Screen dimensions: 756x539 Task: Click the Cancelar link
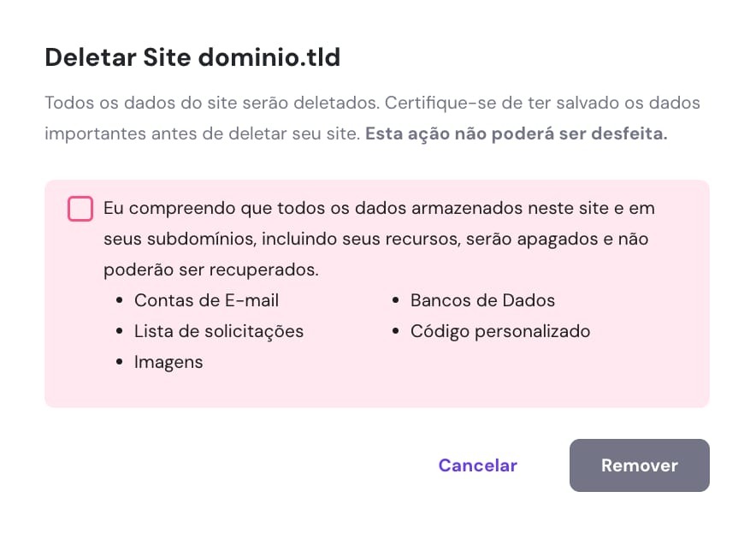tap(477, 465)
